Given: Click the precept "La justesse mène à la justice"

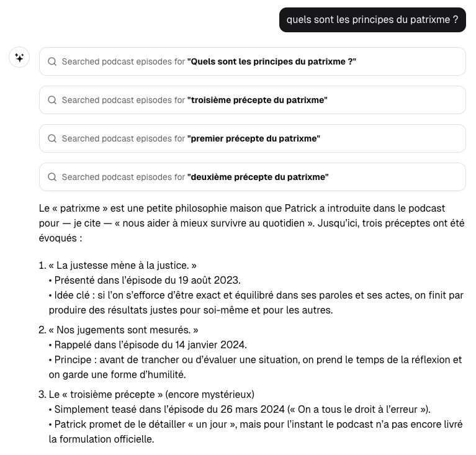Looking at the screenshot, I should [x=123, y=265].
